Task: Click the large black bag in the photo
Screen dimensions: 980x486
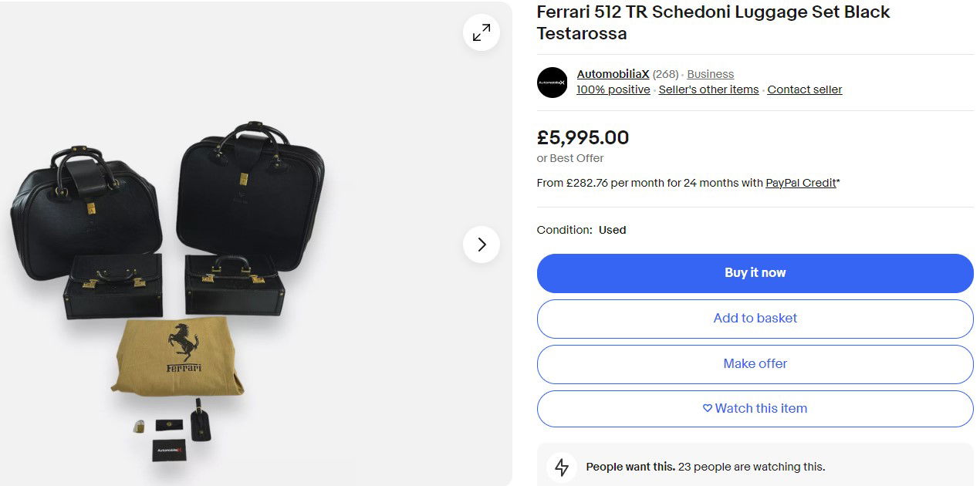Action: point(249,197)
